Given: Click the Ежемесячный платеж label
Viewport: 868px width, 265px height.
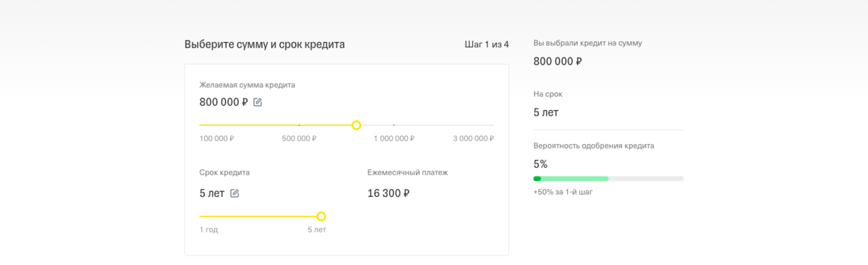Looking at the screenshot, I should tap(408, 172).
